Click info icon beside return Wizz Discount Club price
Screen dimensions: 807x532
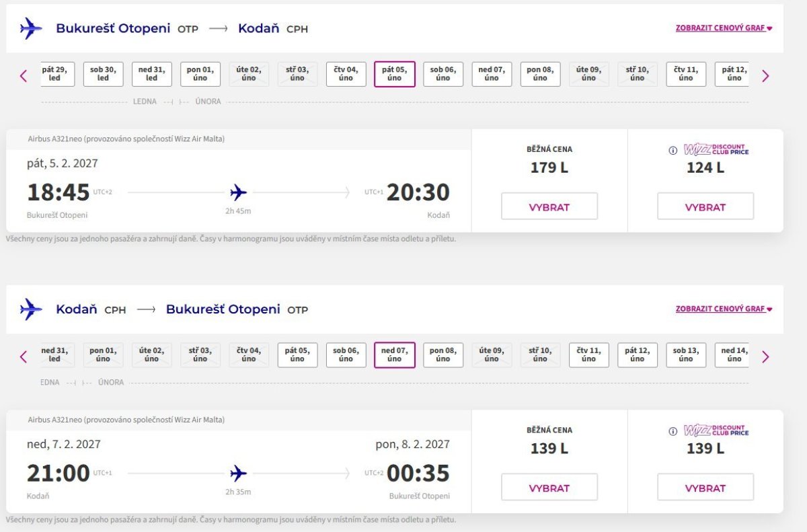673,432
